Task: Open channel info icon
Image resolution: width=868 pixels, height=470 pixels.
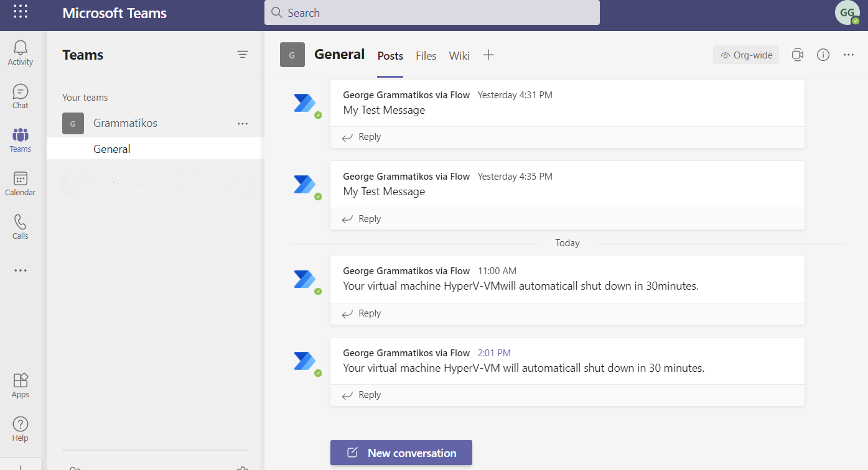Action: tap(823, 55)
